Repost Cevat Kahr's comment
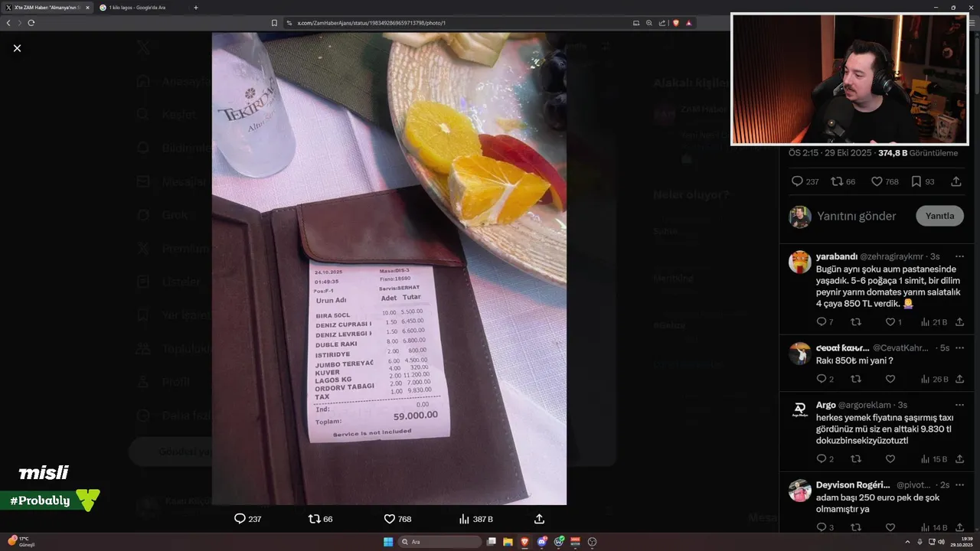 coord(856,379)
